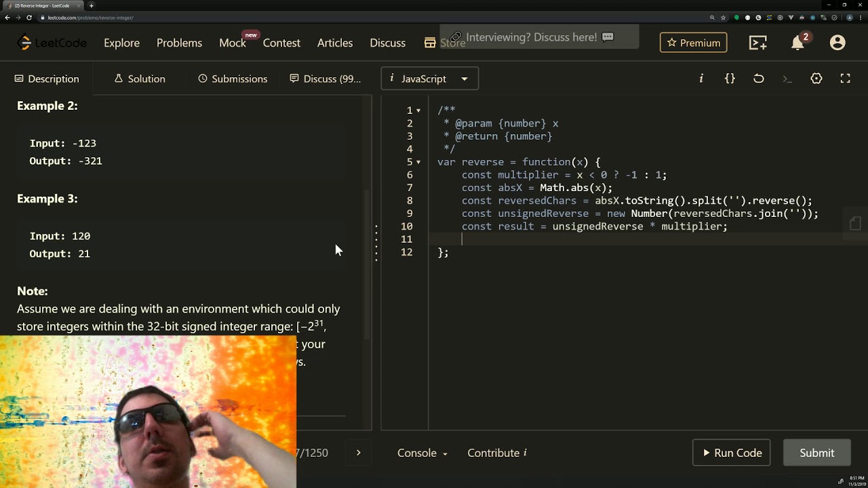
Task: Open the Chrome three-dot menu
Action: click(861, 18)
